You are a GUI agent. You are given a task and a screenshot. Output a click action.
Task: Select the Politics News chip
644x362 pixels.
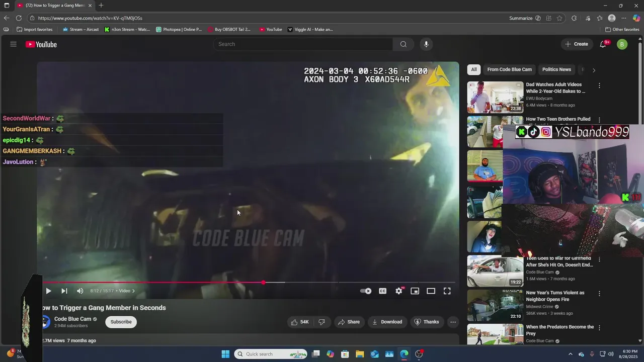(x=556, y=69)
